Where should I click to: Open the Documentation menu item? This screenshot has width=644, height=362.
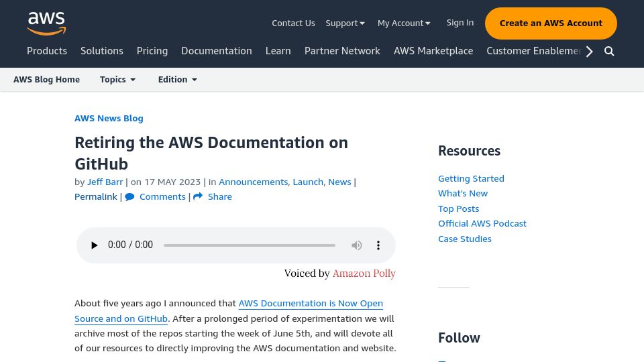217,51
